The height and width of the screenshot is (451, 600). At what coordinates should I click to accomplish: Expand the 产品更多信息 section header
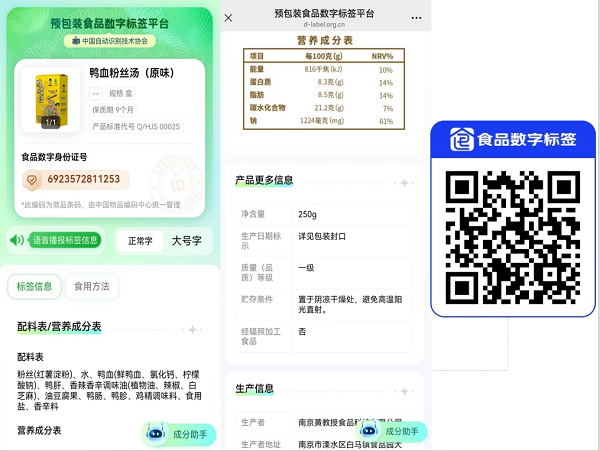pos(264,181)
